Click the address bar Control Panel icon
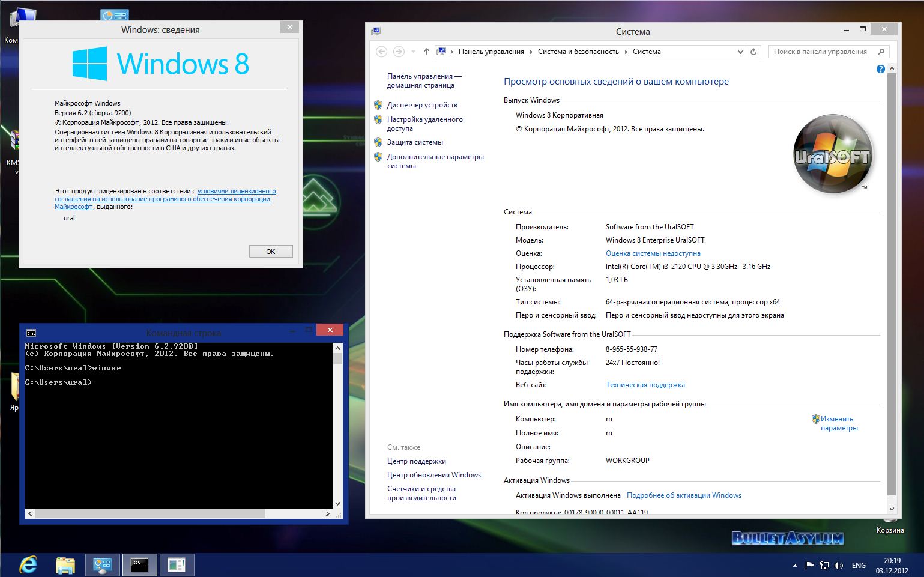The height and width of the screenshot is (577, 924). click(x=441, y=52)
